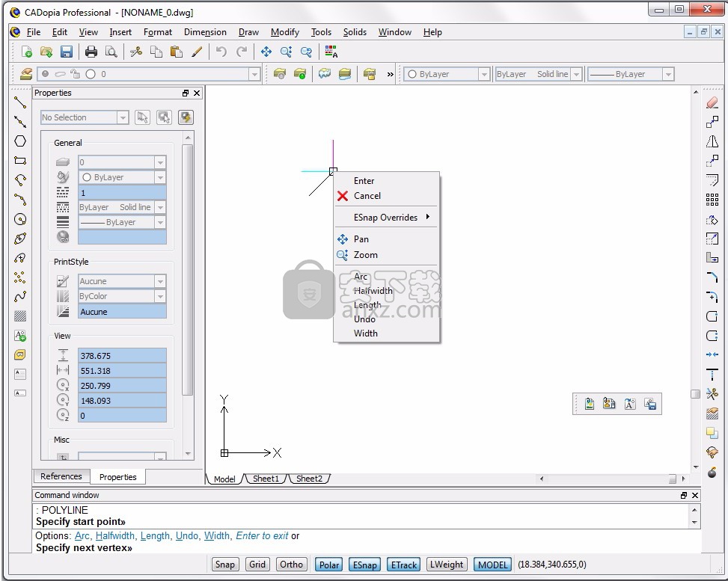The width and height of the screenshot is (728, 581).
Task: Open print preview
Action: coord(111,52)
